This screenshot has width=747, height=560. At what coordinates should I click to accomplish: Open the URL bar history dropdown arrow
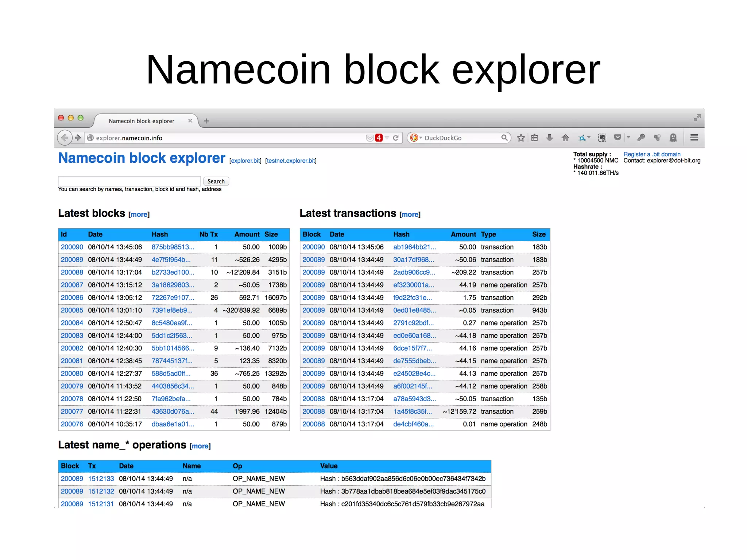coord(387,138)
